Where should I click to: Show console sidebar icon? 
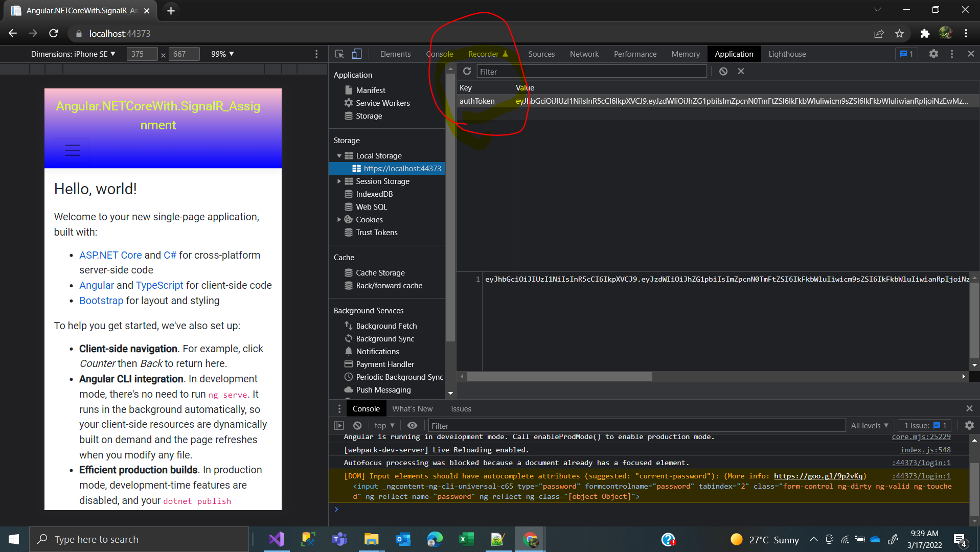point(339,425)
